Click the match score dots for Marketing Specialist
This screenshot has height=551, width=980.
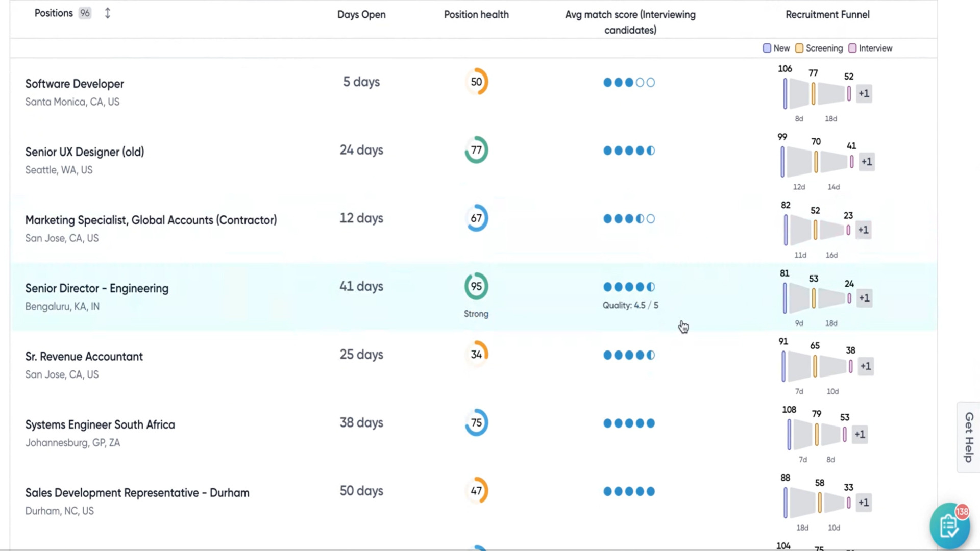[629, 218]
